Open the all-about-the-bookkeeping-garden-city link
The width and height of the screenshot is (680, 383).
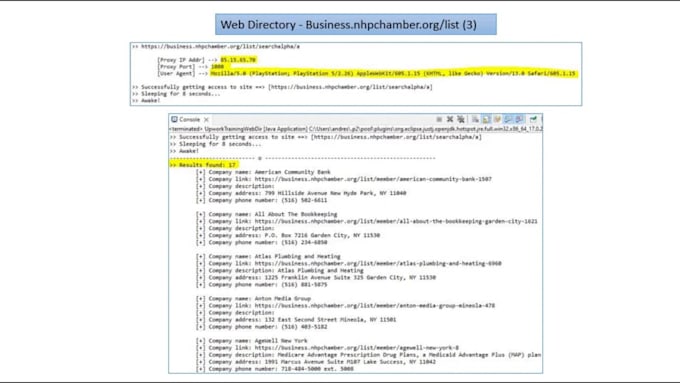point(396,221)
